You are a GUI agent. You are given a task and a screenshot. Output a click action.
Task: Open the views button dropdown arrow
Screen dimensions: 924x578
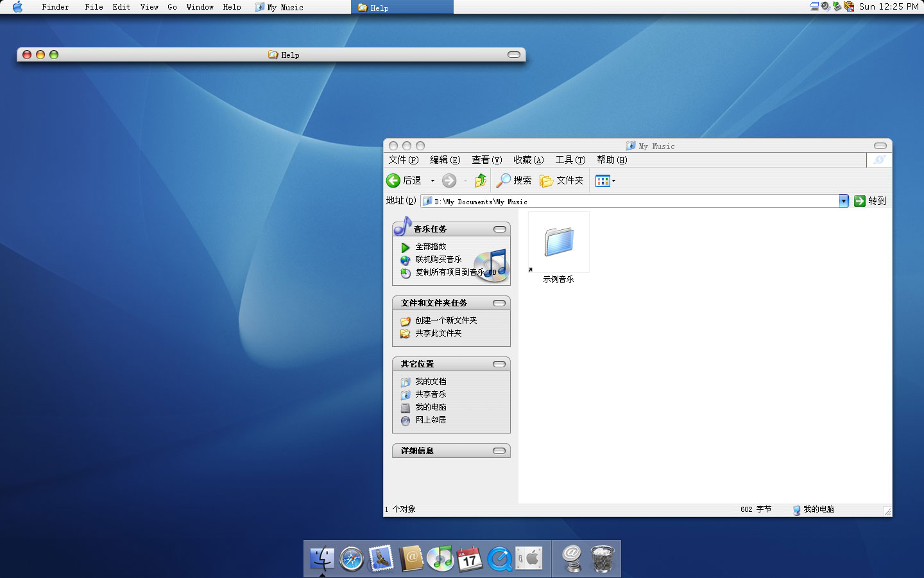[x=614, y=180]
